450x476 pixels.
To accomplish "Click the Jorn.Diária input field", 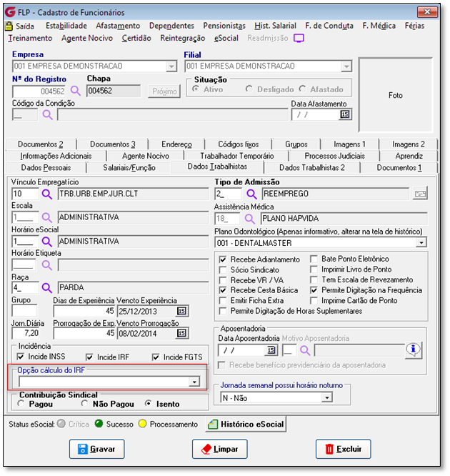I will [x=26, y=333].
